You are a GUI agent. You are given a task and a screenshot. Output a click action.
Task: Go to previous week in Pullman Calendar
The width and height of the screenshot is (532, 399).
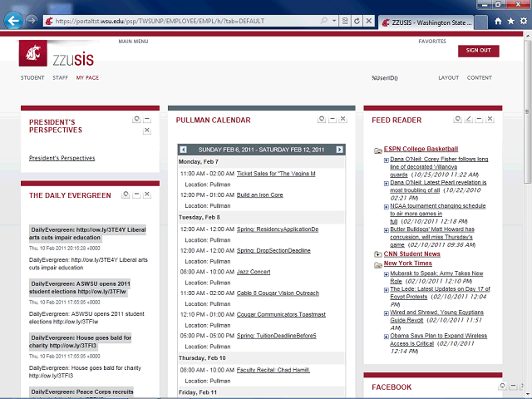[184, 150]
